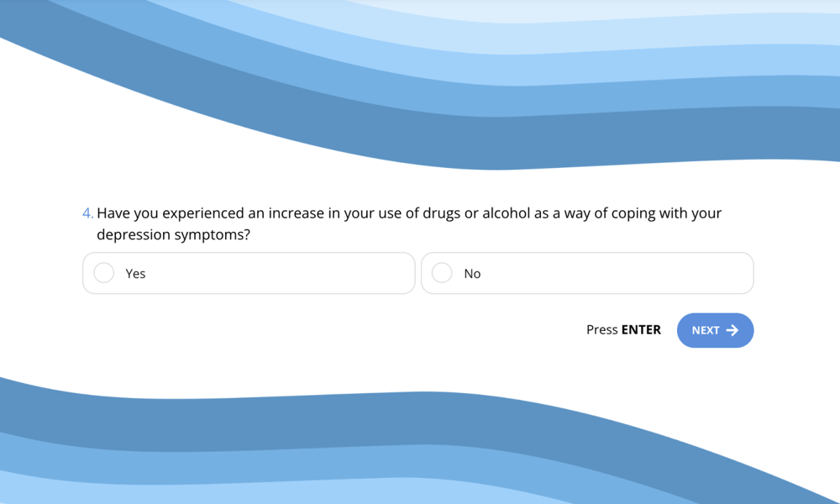Screen dimensions: 840x504
Task: Click the word ENTER in bold
Action: [643, 330]
